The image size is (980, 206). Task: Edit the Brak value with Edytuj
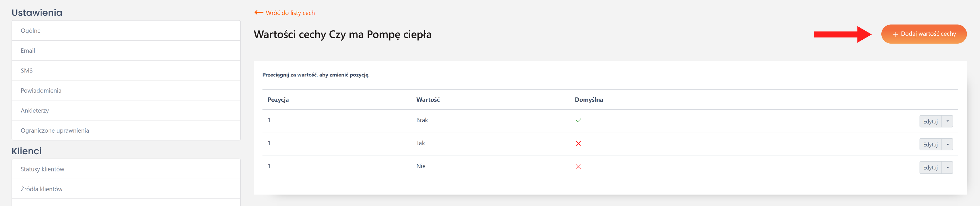tap(930, 121)
